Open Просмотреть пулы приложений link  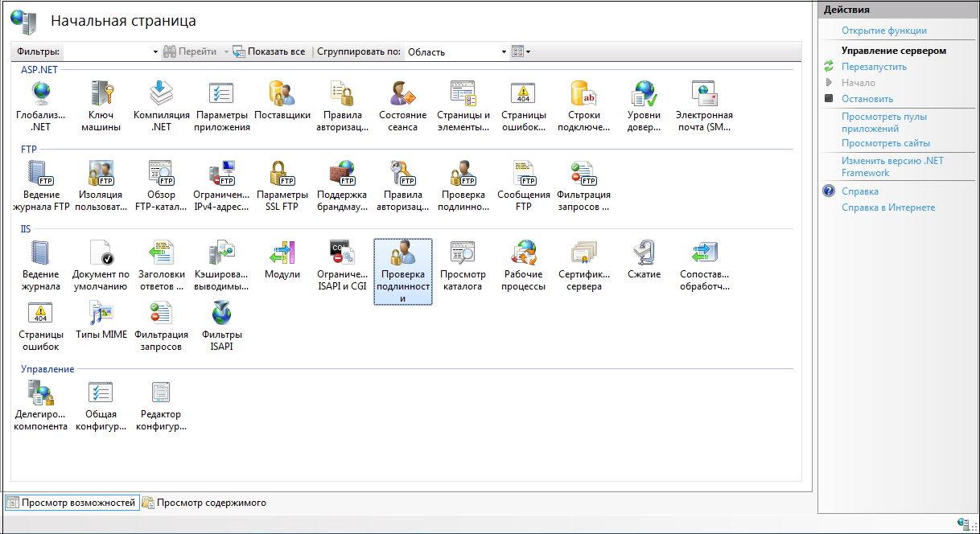pos(884,122)
